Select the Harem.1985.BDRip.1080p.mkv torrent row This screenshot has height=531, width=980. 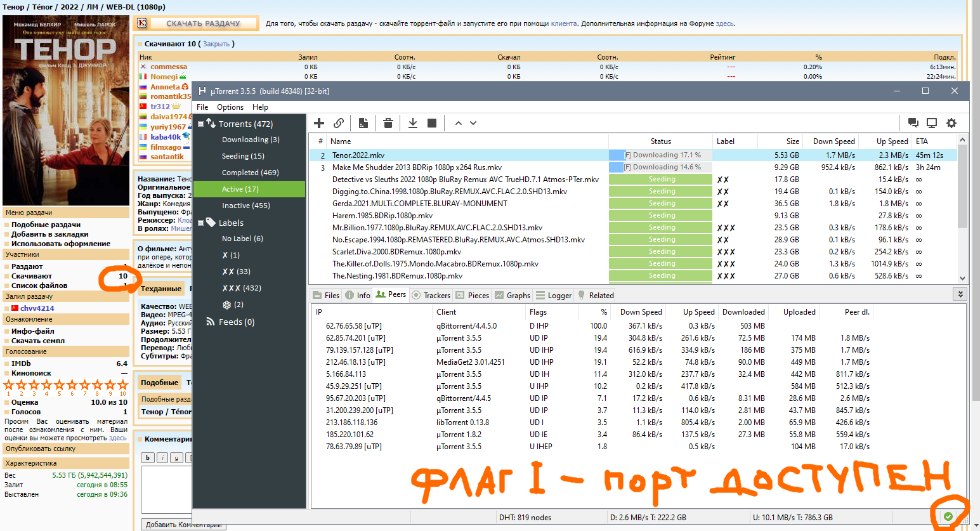633,215
